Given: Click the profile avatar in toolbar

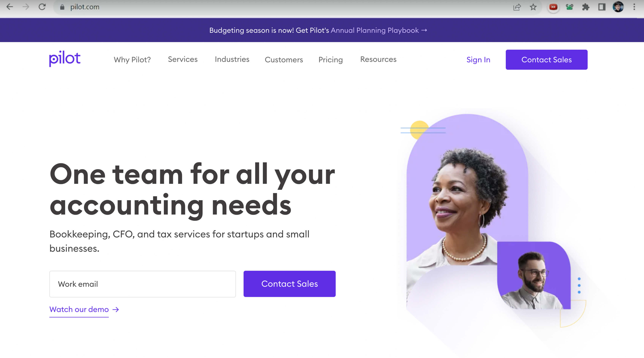Looking at the screenshot, I should [x=618, y=7].
